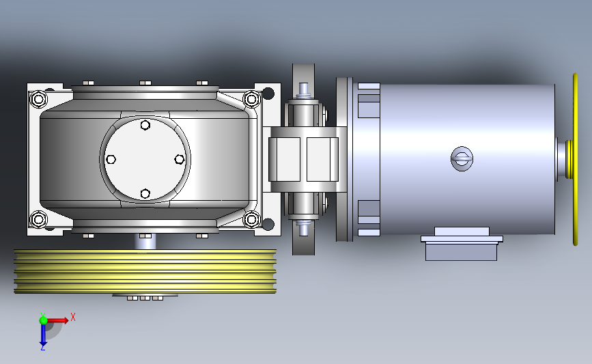
Task: Select the motor terminal box
Action: click(x=462, y=244)
